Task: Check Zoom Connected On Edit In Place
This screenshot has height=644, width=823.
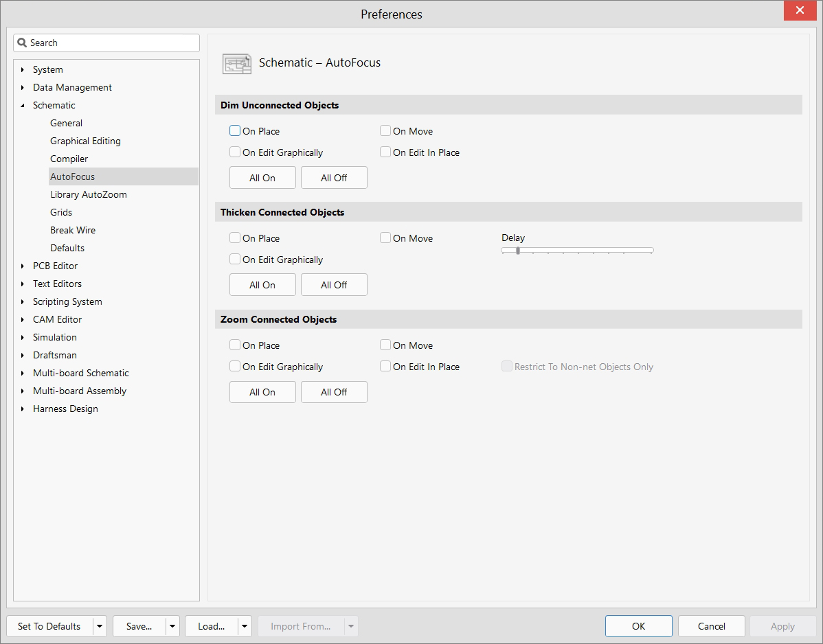Action: 385,366
